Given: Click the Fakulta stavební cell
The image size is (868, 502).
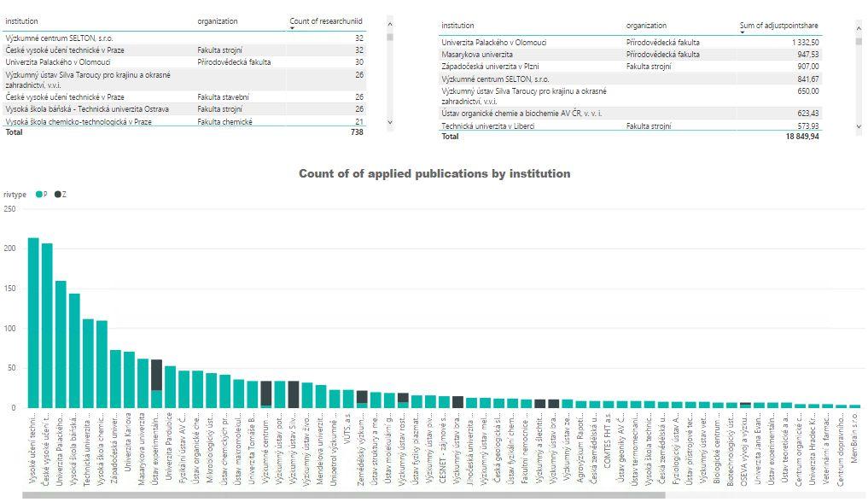Looking at the screenshot, I should click(x=223, y=96).
